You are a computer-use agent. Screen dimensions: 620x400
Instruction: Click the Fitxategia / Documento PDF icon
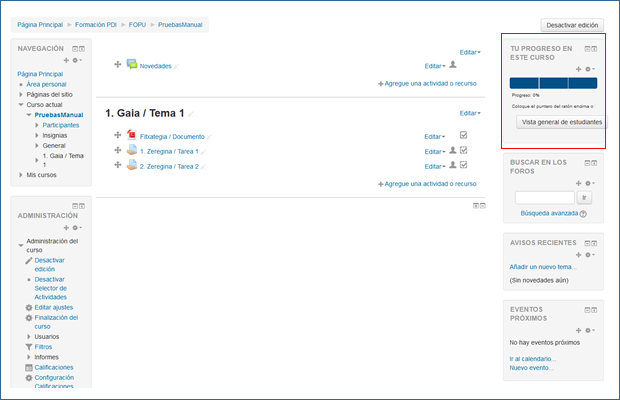[131, 136]
